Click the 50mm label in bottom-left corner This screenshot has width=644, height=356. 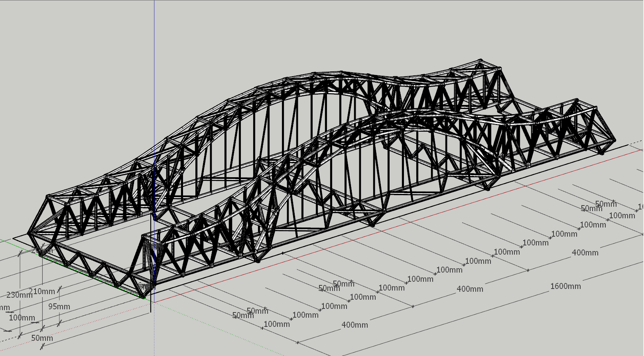[x=42, y=338]
